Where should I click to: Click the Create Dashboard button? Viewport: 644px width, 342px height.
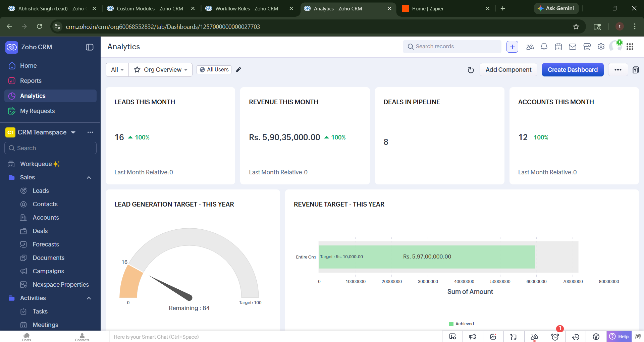pyautogui.click(x=573, y=70)
